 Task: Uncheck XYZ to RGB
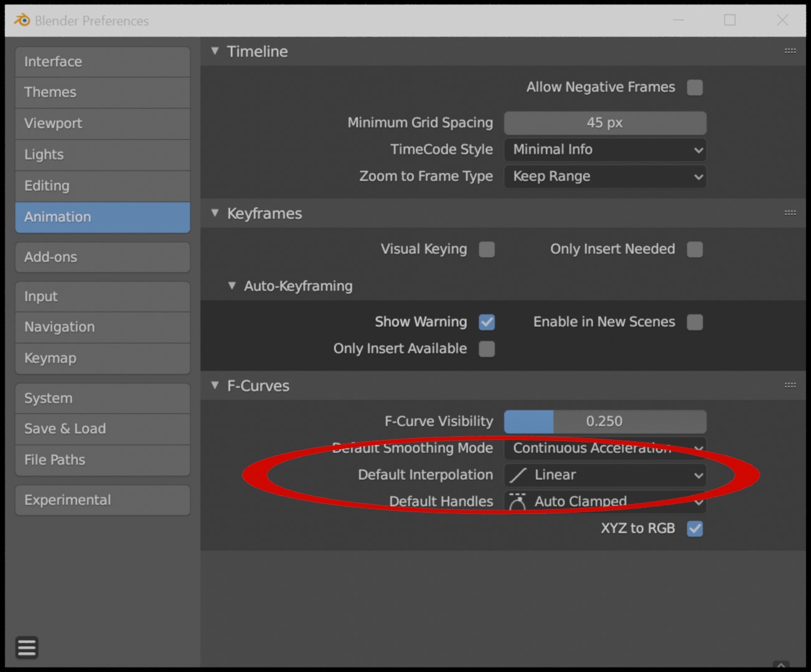tap(695, 528)
